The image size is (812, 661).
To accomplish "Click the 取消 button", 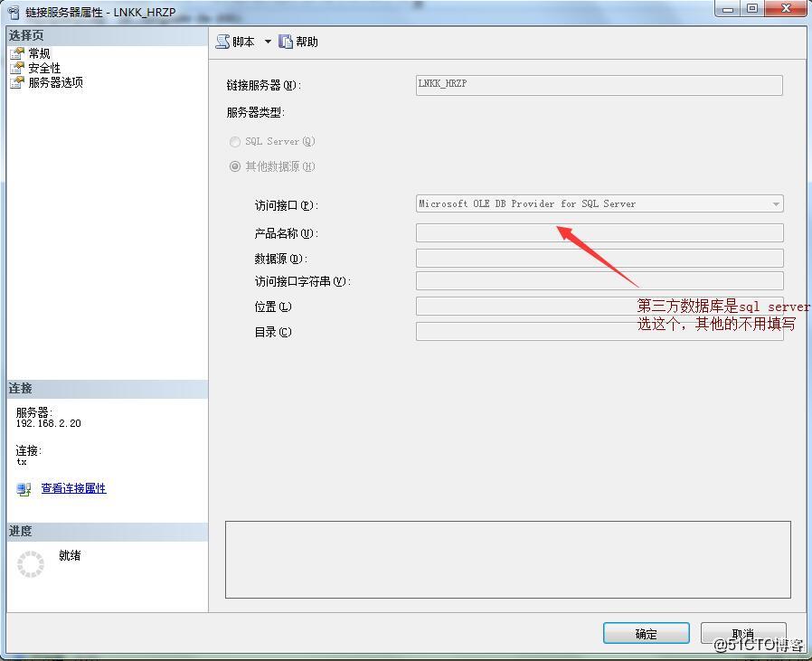I will [x=743, y=633].
